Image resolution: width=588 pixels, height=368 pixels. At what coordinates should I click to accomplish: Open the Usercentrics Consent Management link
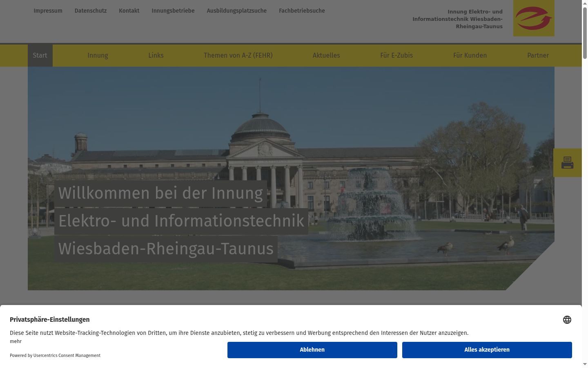point(67,356)
